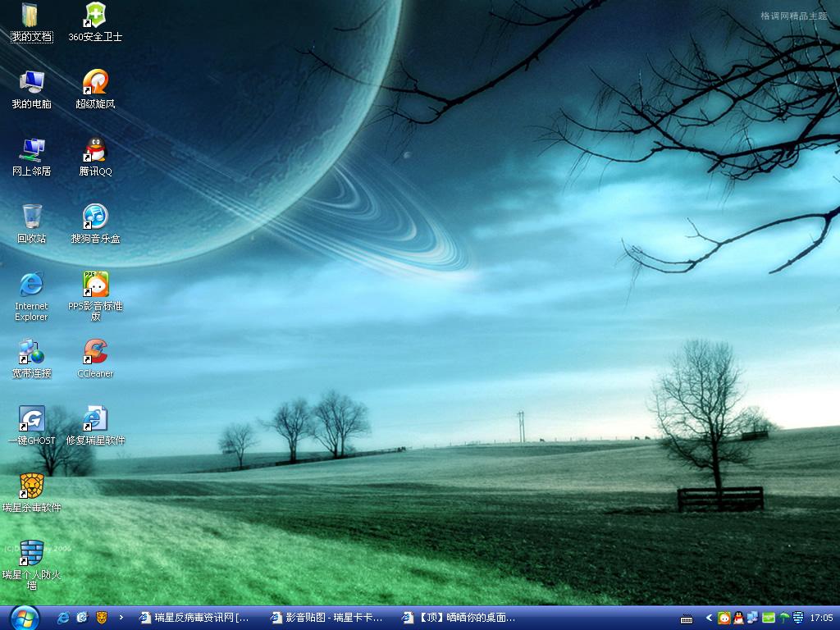This screenshot has height=630, width=840.
Task: Click the QQ penguin tray icon
Action: tap(738, 618)
